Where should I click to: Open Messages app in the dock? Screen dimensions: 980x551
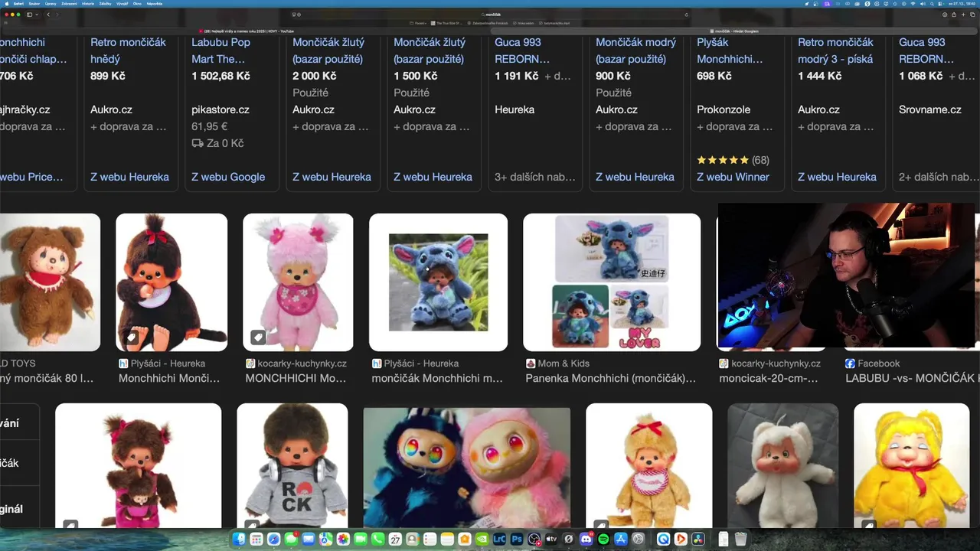tap(291, 540)
